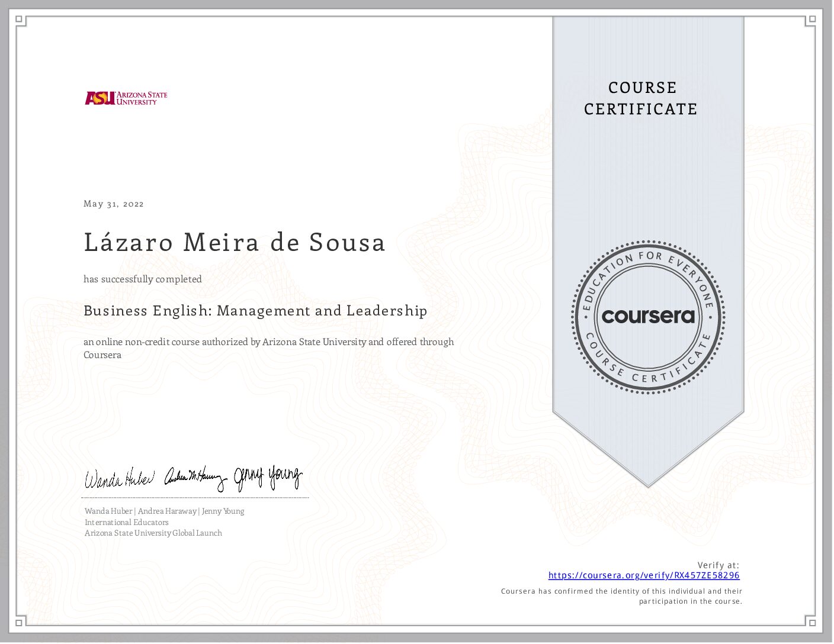This screenshot has height=644, width=834.
Task: Select 'an online non-credit course authorized' description
Action: click(x=269, y=349)
